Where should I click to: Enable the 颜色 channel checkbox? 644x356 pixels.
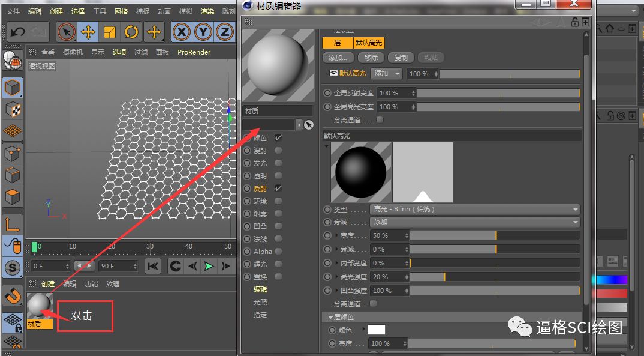click(278, 137)
